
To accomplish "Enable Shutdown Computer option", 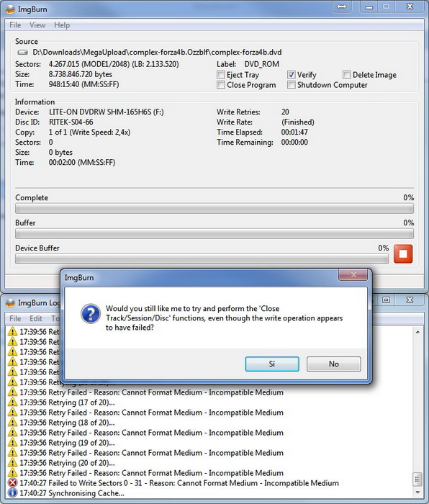I will coord(291,85).
